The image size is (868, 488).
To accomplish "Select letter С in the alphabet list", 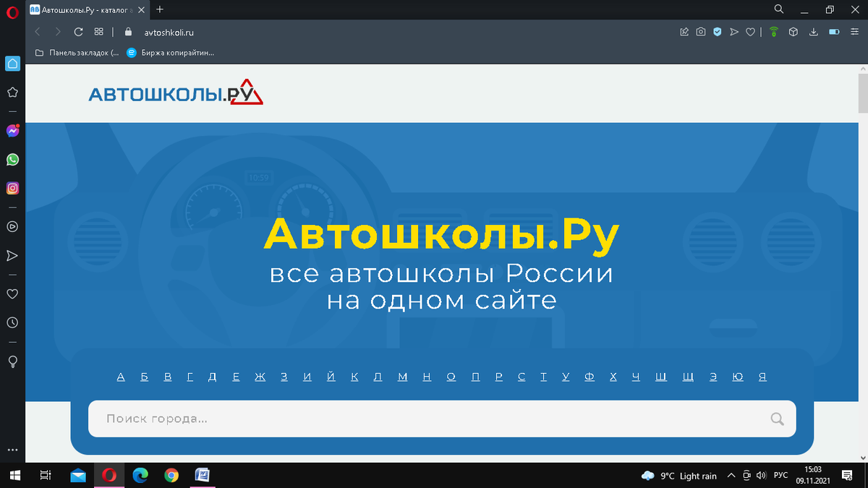I will [522, 377].
